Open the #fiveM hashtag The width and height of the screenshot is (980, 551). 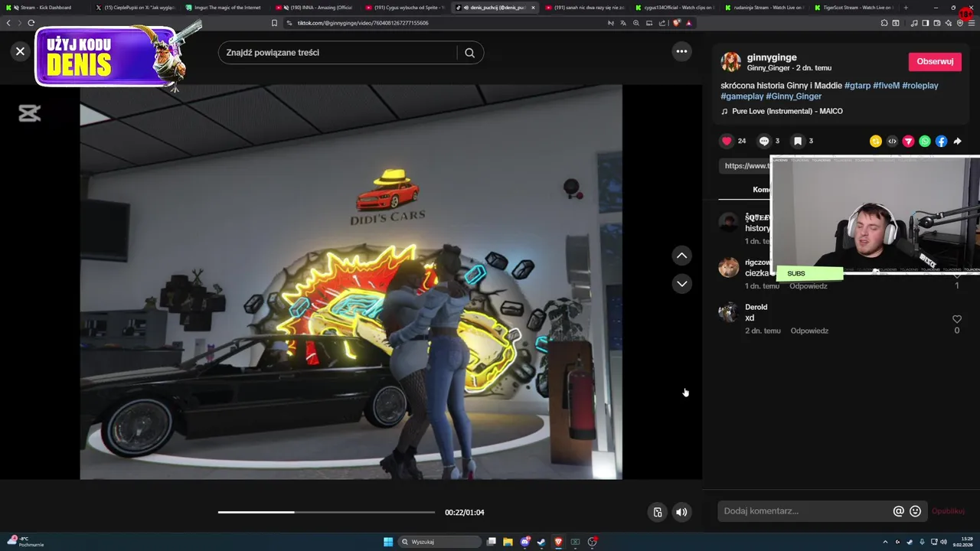(887, 86)
